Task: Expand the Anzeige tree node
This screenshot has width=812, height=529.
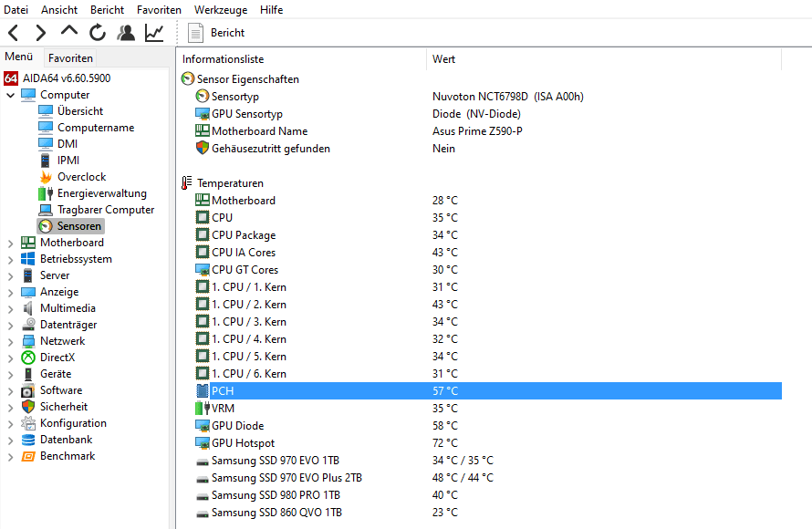Action: [10, 293]
